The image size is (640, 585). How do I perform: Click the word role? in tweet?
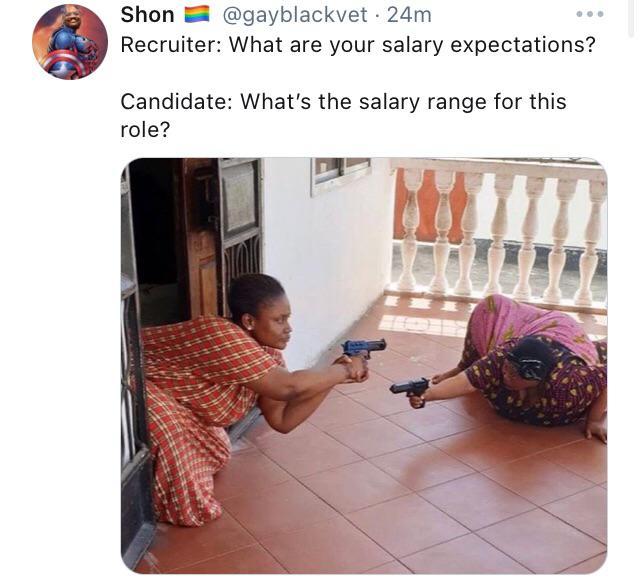click(145, 130)
